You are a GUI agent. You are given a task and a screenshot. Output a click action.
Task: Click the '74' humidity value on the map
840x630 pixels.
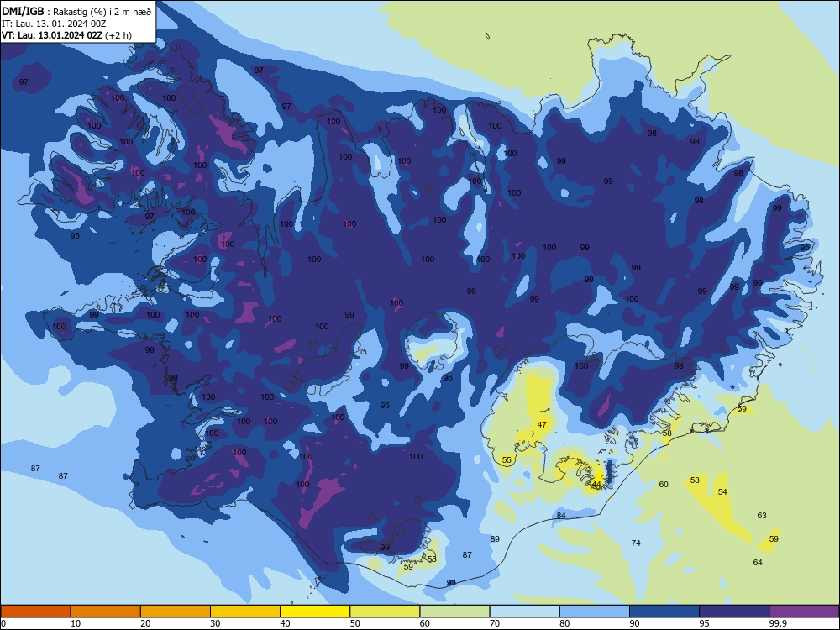636,543
